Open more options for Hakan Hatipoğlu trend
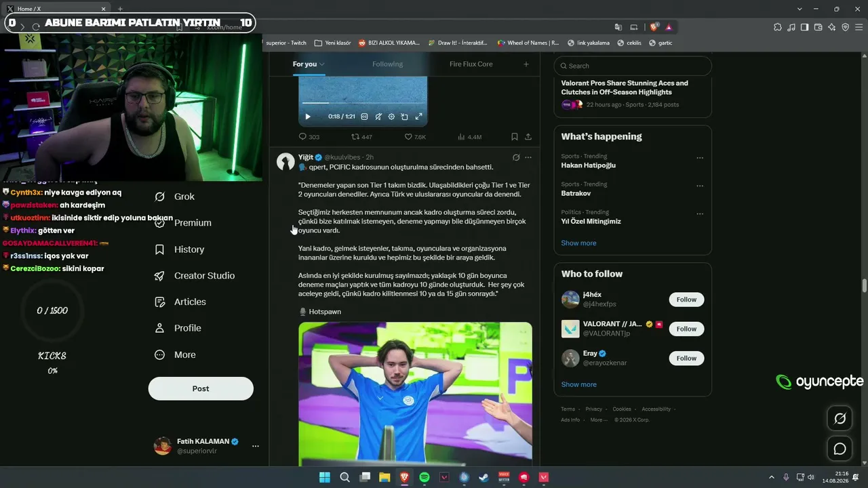This screenshot has width=868, height=488. point(700,158)
